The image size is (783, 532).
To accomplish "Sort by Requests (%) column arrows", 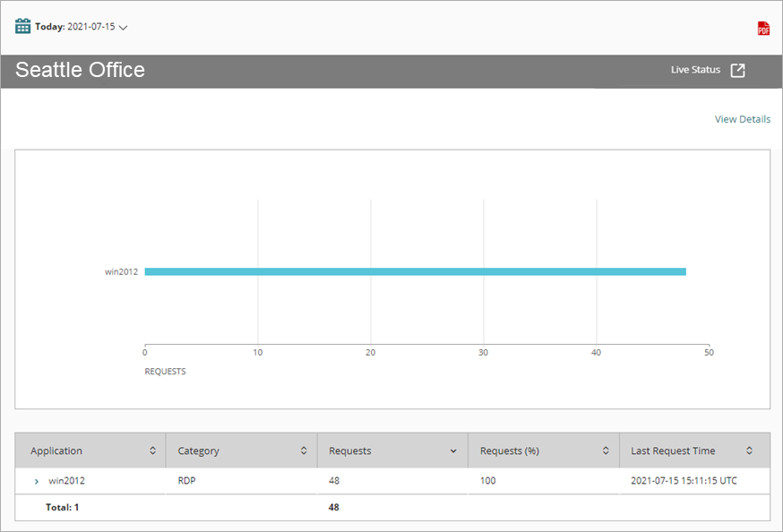I will [x=606, y=450].
